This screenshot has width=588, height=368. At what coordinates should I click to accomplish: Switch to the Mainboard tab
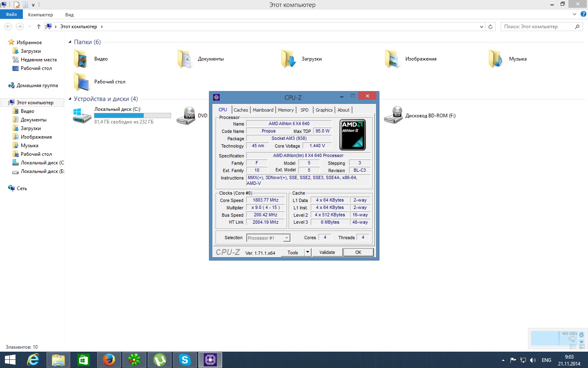pos(263,110)
